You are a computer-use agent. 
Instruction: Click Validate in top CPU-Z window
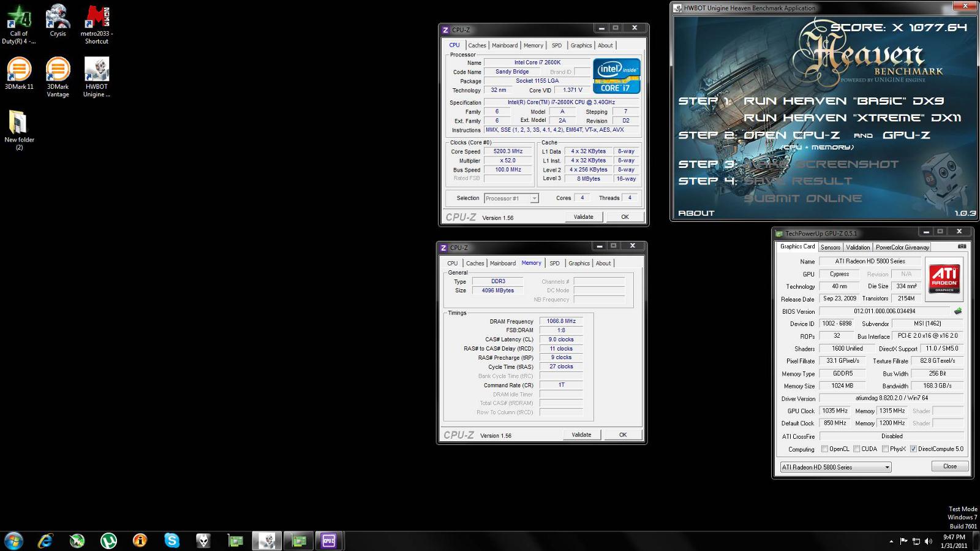583,217
